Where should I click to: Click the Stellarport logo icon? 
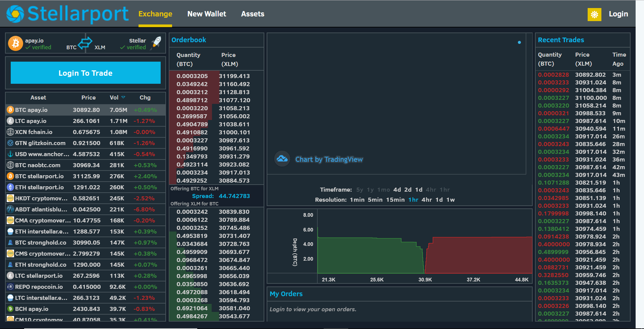(15, 14)
